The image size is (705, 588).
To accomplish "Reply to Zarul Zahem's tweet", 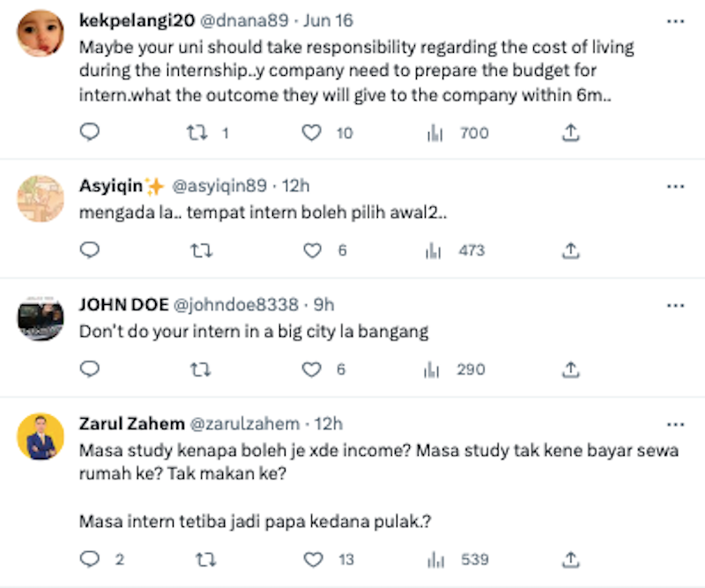I will click(90, 559).
